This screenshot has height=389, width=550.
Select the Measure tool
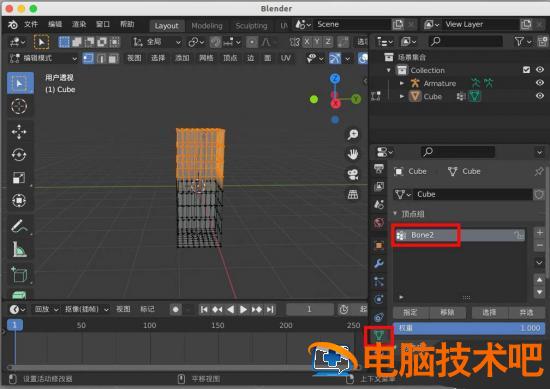point(19,249)
